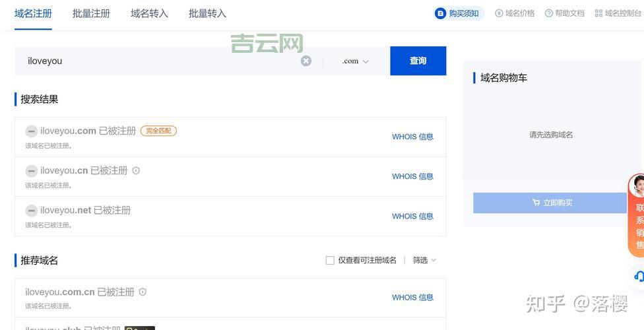
Task: Click the grid icon beside 域名控制台
Action: coord(599,13)
